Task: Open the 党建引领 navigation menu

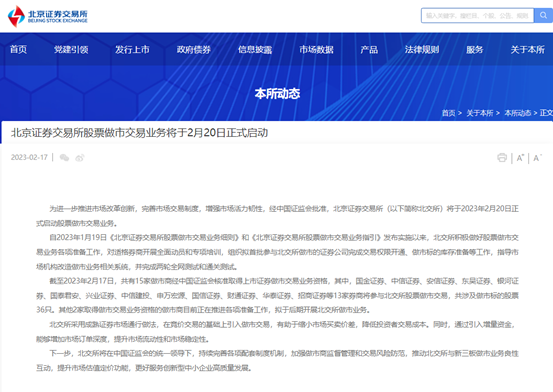Action: pos(71,49)
